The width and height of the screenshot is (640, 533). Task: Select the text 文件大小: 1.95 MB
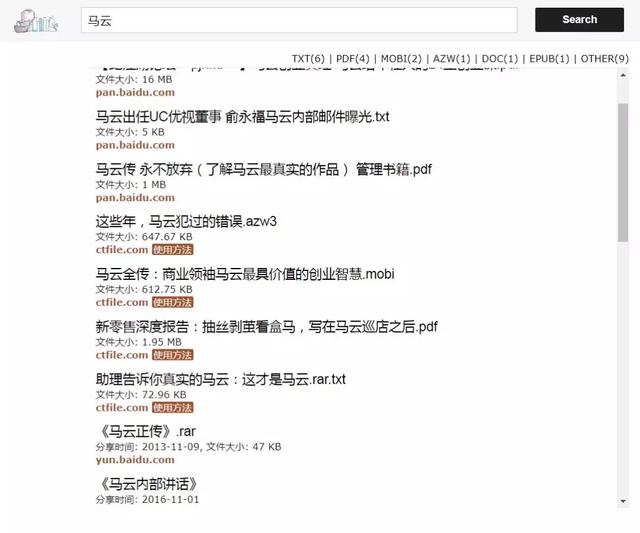[x=139, y=342]
